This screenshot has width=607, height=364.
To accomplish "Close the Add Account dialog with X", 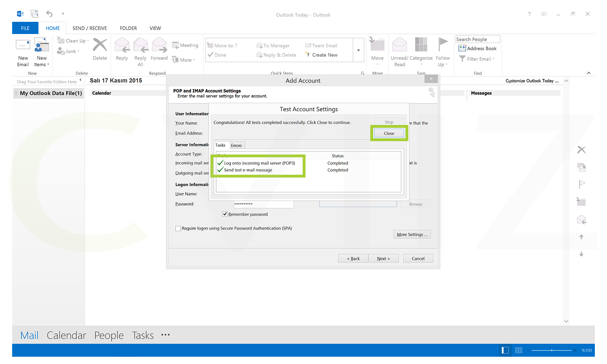I will coord(431,78).
